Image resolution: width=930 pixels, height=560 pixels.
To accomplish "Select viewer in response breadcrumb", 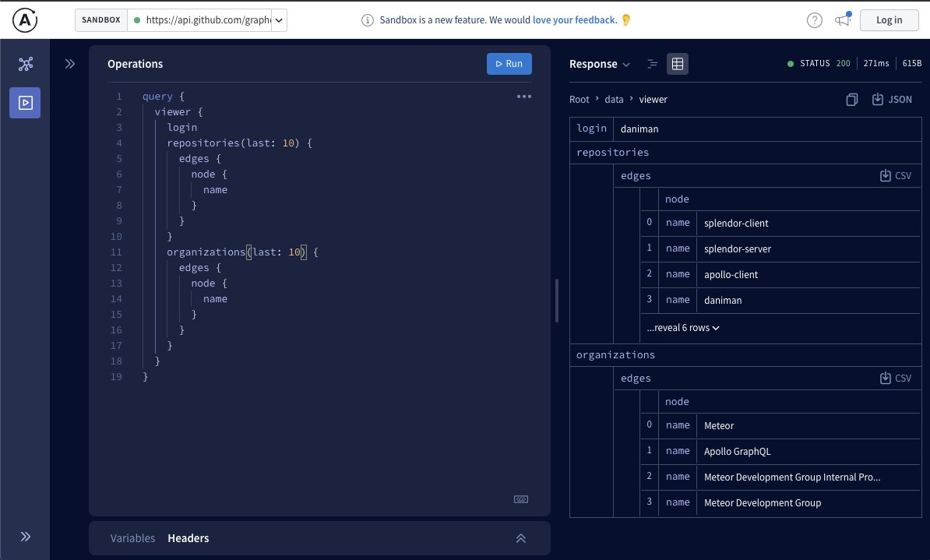I will tap(653, 100).
